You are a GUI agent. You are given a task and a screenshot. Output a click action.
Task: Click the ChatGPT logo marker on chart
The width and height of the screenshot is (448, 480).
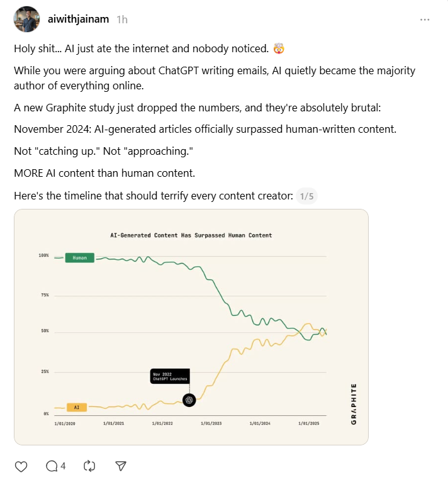189,399
